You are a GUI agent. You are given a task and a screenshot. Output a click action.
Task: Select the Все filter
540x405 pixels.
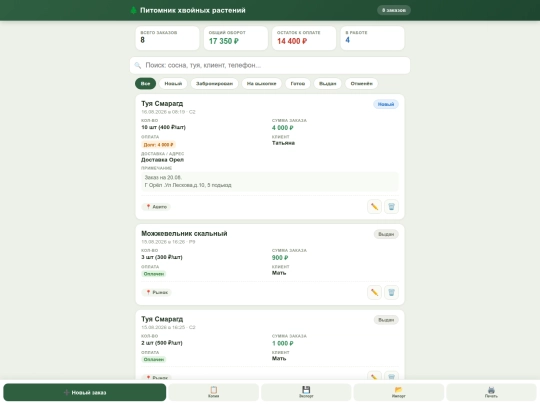(x=145, y=84)
